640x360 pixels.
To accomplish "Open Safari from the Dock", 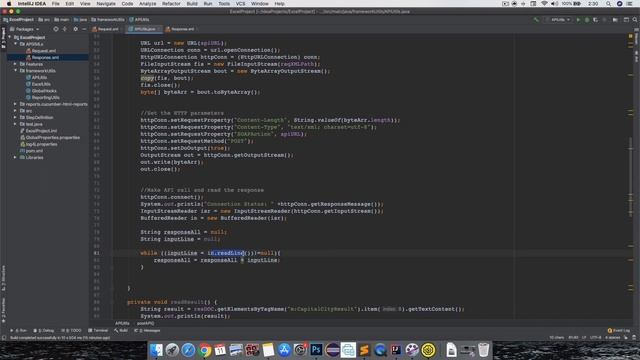I will point(188,350).
